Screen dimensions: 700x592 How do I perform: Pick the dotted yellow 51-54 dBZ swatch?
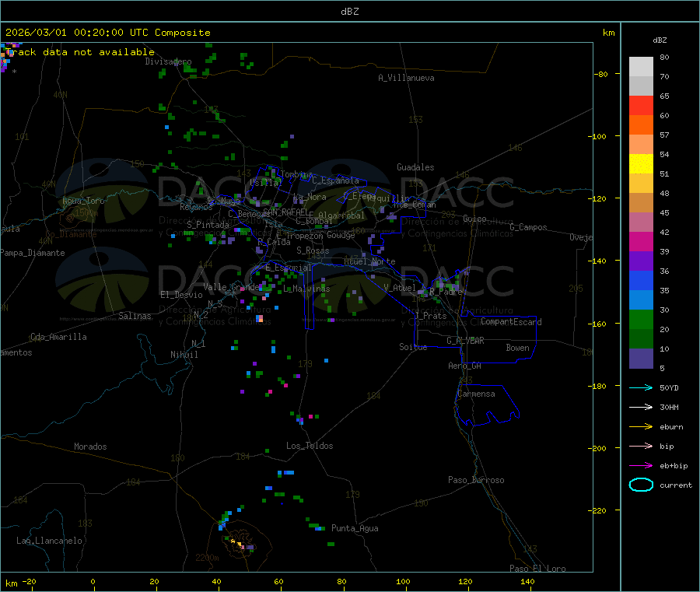point(641,164)
